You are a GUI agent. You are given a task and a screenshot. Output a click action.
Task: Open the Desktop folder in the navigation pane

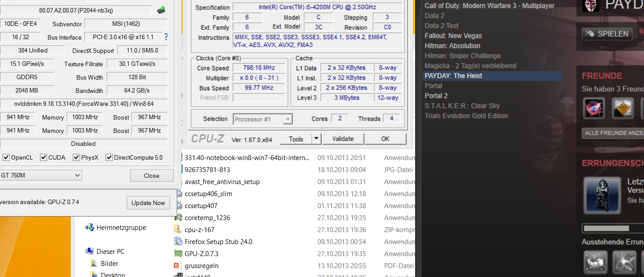[113, 274]
